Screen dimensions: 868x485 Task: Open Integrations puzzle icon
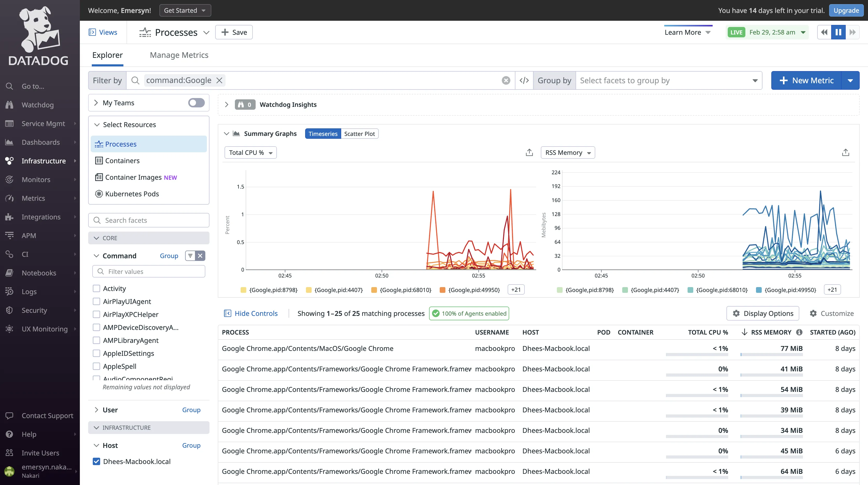pyautogui.click(x=9, y=217)
